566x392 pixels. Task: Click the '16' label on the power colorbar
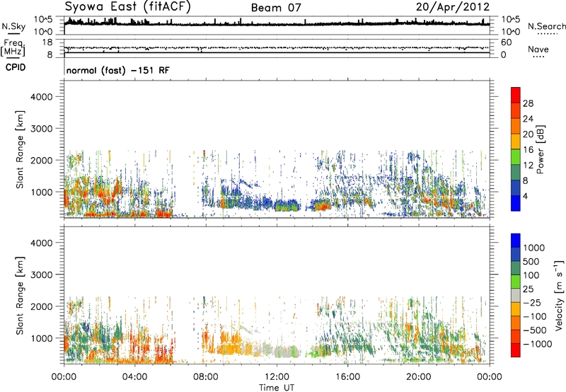tap(528, 150)
